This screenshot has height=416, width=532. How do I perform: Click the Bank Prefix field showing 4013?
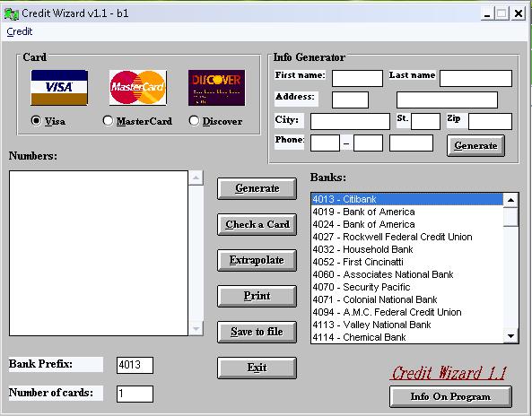tap(135, 365)
